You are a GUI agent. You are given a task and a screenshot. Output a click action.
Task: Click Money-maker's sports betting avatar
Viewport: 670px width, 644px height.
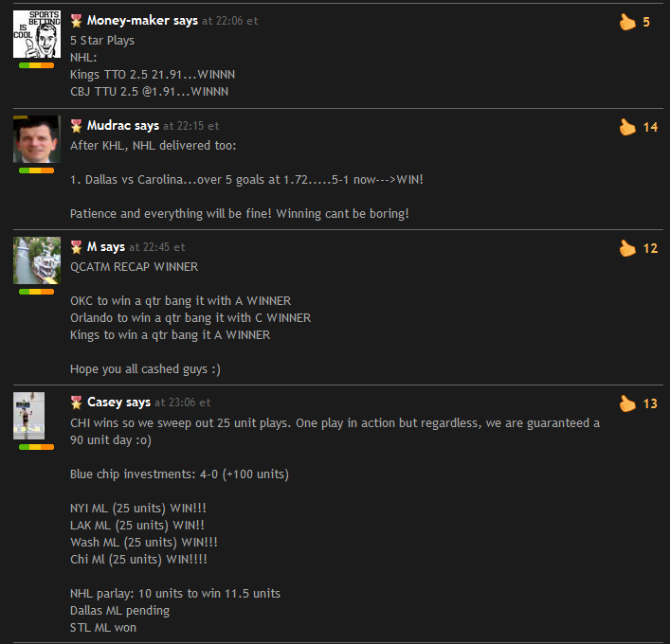click(x=37, y=34)
